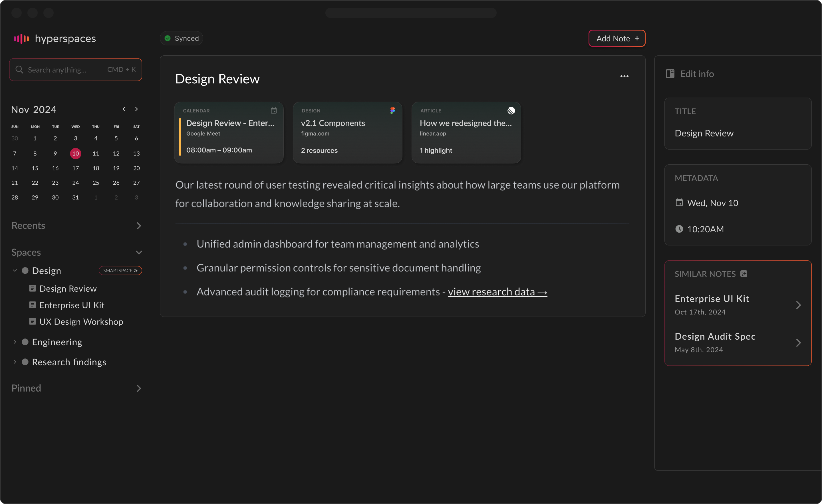Image resolution: width=822 pixels, height=504 pixels.
Task: Open Enterprise UI Kit note in sidebar
Action: tap(72, 305)
